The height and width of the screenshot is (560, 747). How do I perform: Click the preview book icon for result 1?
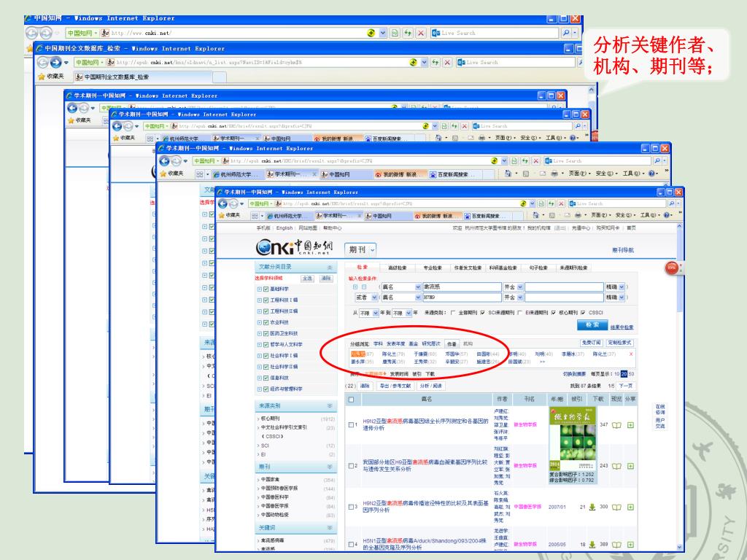click(x=616, y=425)
